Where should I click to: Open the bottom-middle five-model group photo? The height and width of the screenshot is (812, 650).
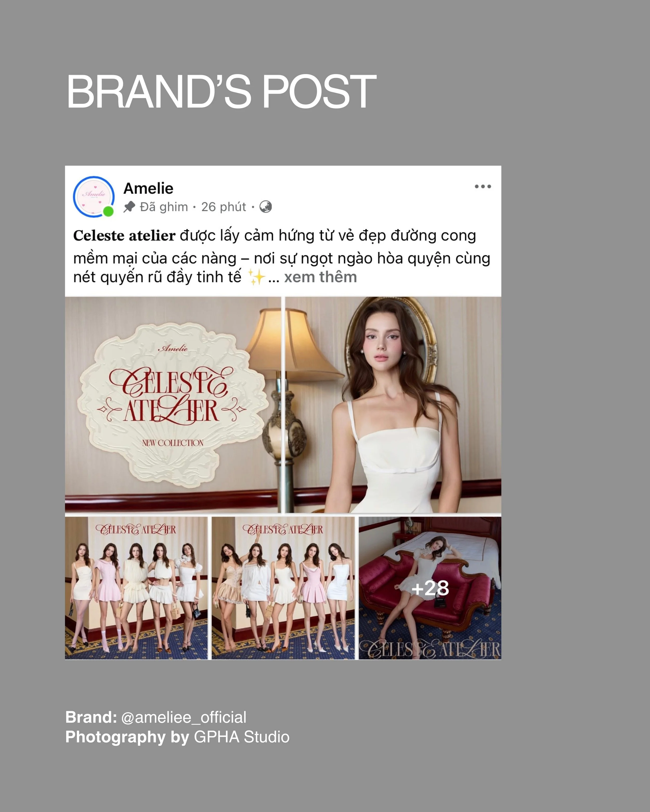283,588
